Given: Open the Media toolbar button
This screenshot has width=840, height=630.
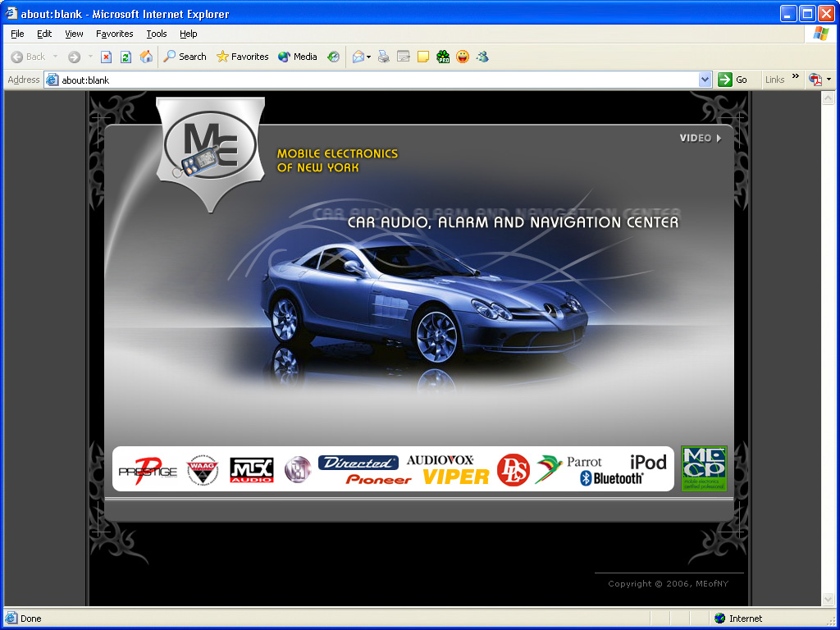Looking at the screenshot, I should point(298,57).
